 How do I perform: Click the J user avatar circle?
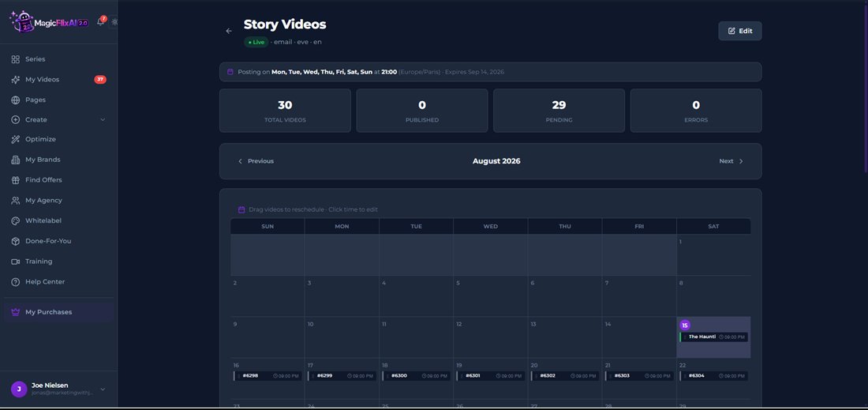pyautogui.click(x=19, y=389)
